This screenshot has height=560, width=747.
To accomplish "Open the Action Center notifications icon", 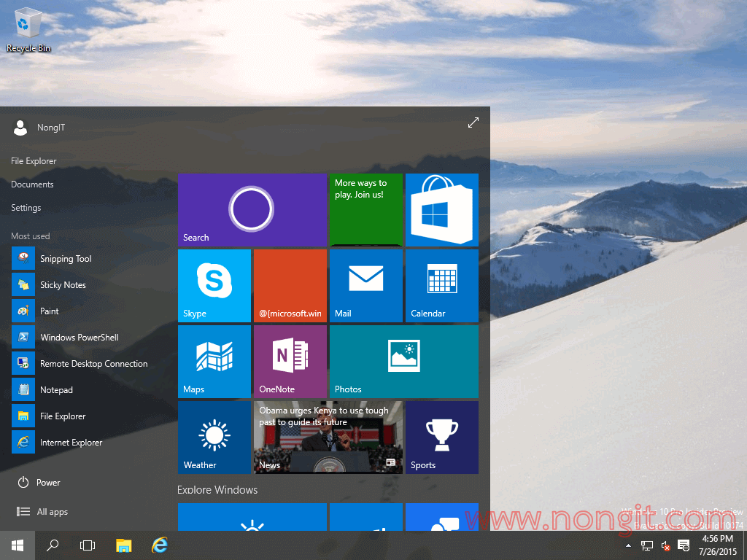I will tap(684, 545).
